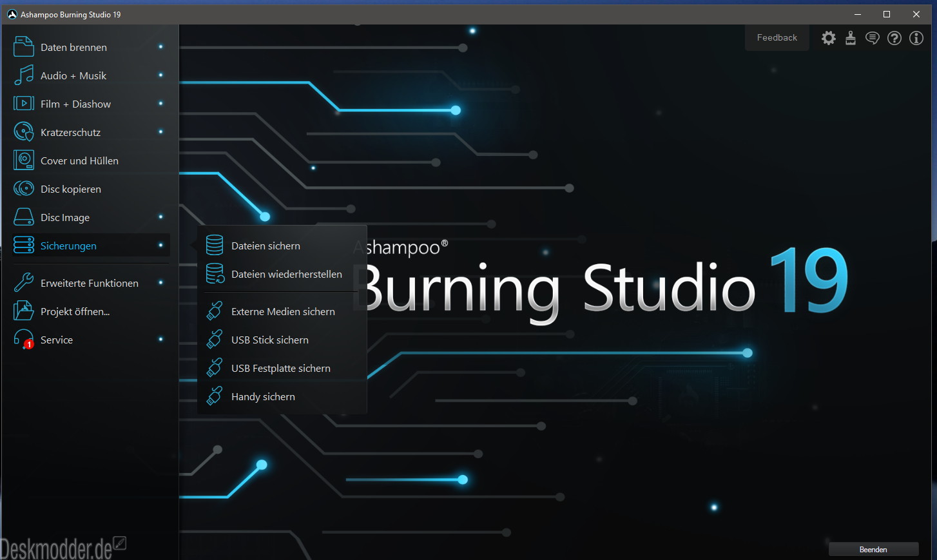The image size is (937, 560).
Task: Click the Externe Medien sichern USB icon
Action: 215,311
